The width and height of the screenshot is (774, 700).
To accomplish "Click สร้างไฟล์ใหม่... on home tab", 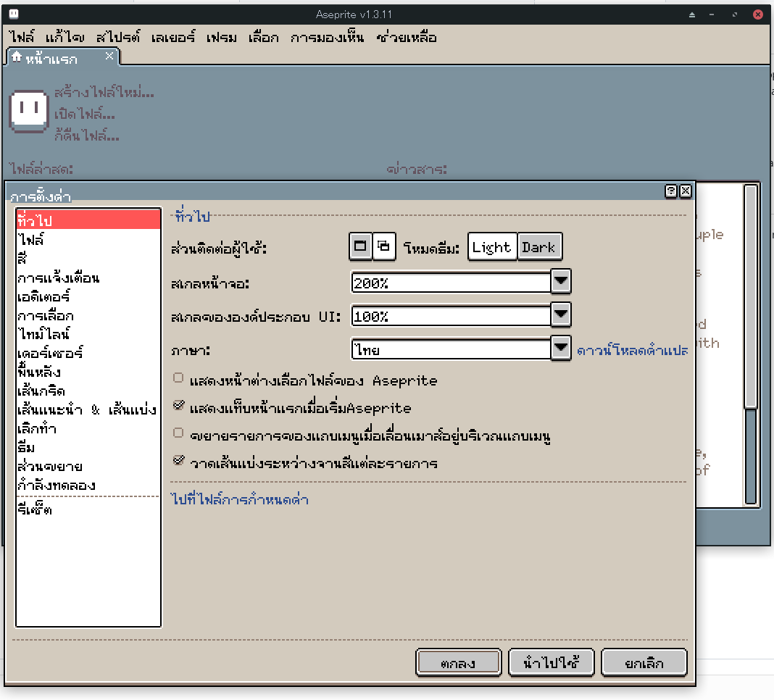I will [x=104, y=92].
